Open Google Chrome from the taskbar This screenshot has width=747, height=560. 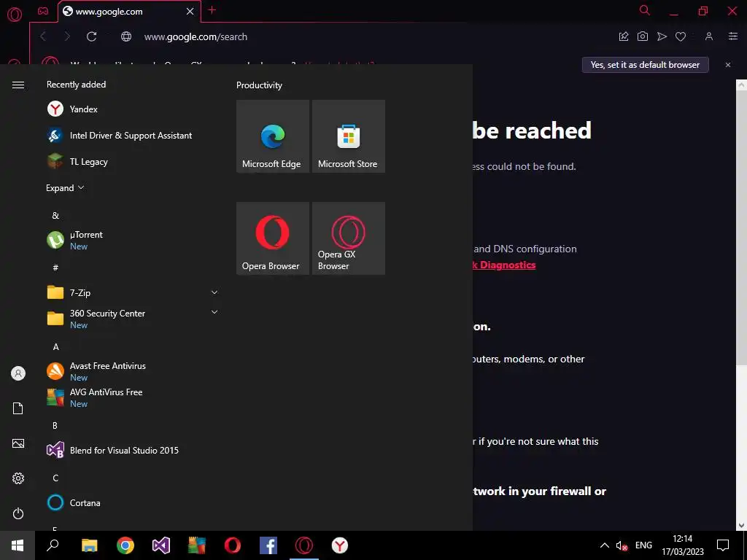(125, 545)
